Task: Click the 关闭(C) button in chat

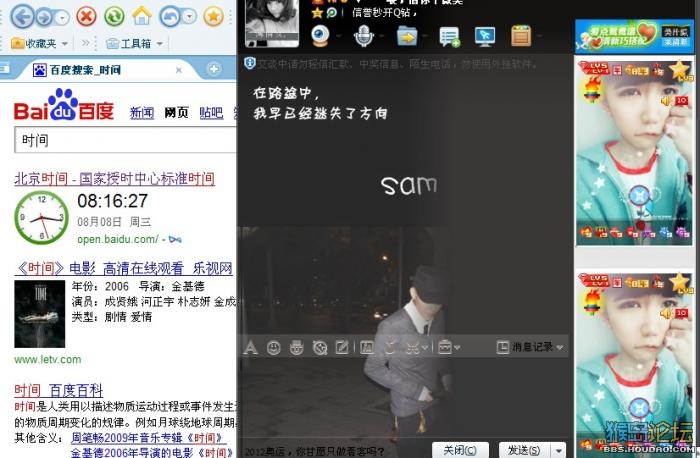Action: [x=460, y=450]
